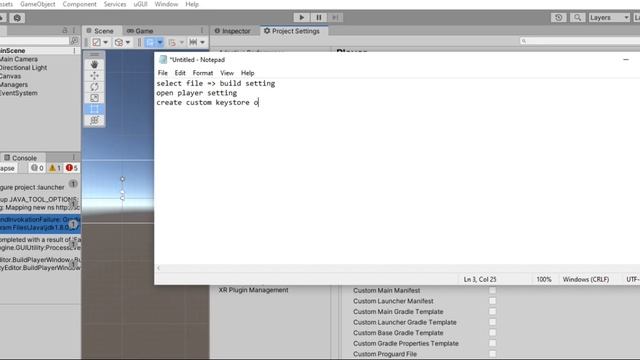Enable Custom Main Manifest checkbox
640x360 pixels.
pyautogui.click(x=493, y=290)
